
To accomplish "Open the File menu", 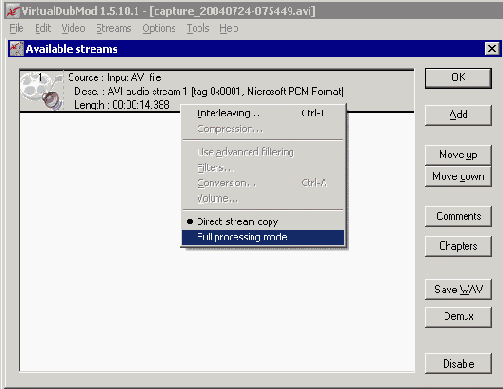I will [16, 28].
